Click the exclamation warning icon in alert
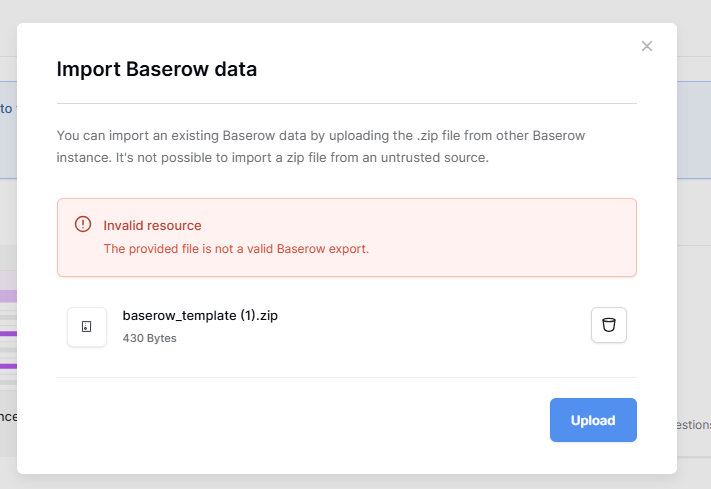This screenshot has width=711, height=489. coord(83,224)
